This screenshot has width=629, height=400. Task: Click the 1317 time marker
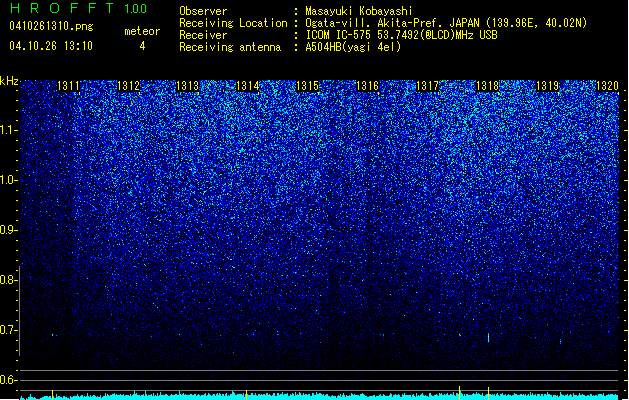(428, 86)
